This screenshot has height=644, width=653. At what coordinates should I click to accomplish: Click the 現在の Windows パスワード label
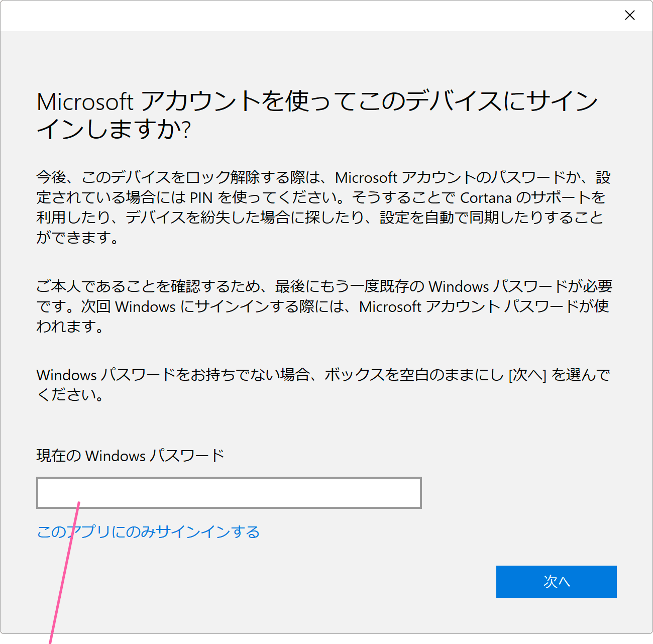tap(130, 456)
